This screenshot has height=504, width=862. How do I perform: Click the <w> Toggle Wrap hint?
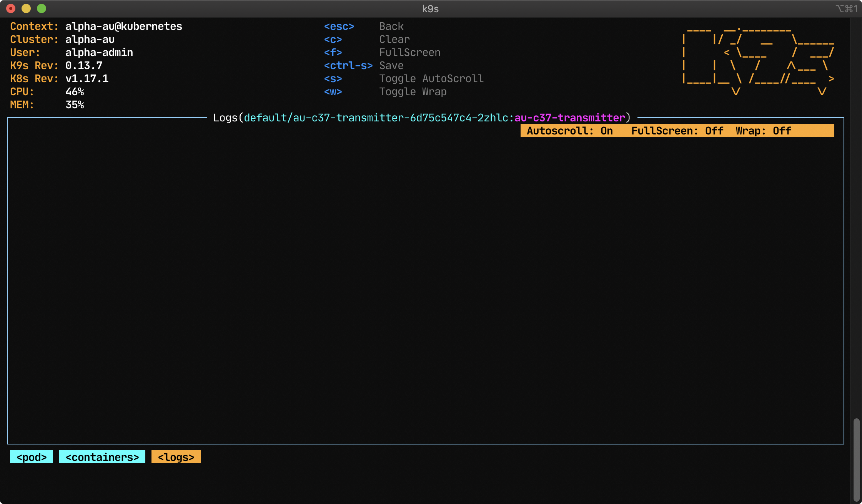[384, 91]
